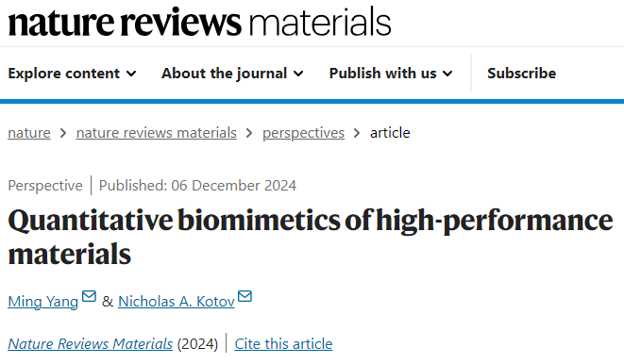Click author name Nicholas A. Kotov
This screenshot has width=624, height=364.
177,302
